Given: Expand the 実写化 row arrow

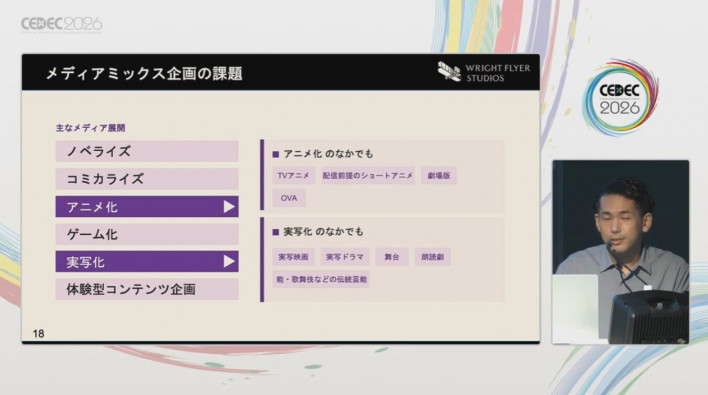Looking at the screenshot, I should point(229,261).
